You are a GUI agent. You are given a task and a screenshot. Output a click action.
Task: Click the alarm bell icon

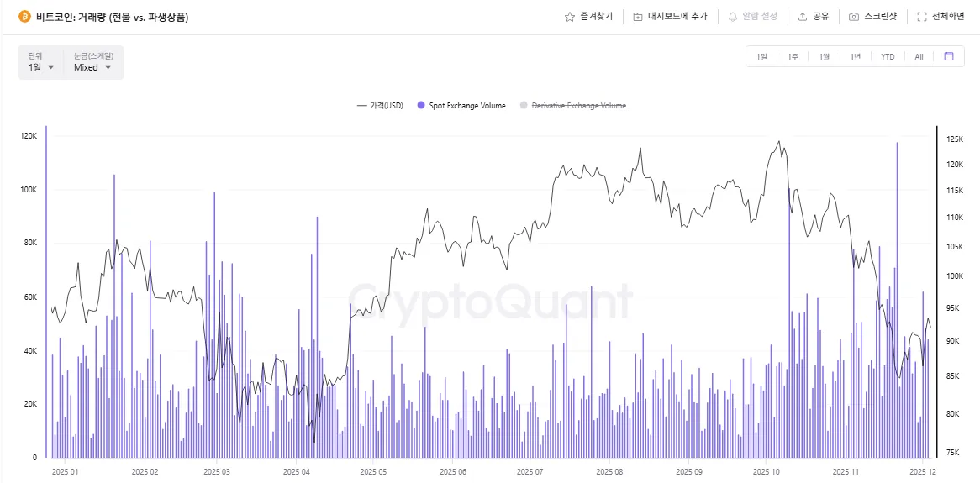(733, 17)
